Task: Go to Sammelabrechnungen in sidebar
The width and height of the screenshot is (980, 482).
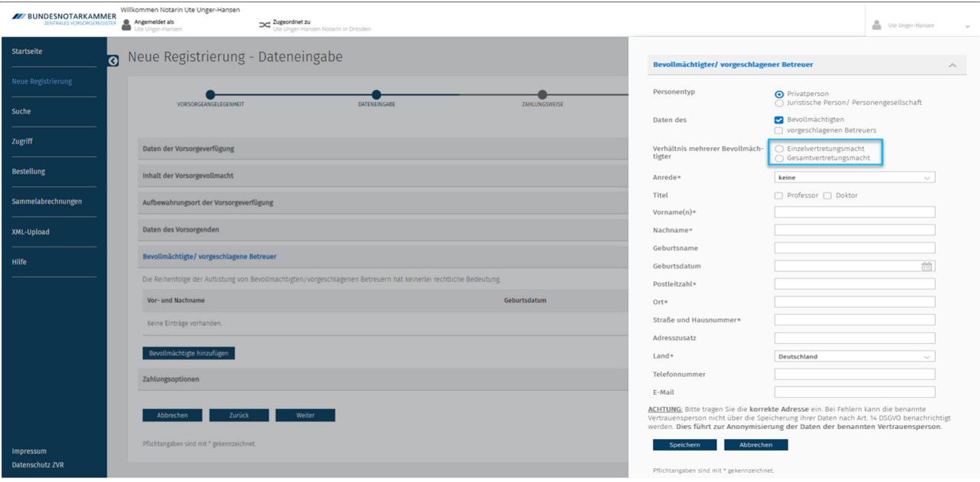Action: [47, 202]
